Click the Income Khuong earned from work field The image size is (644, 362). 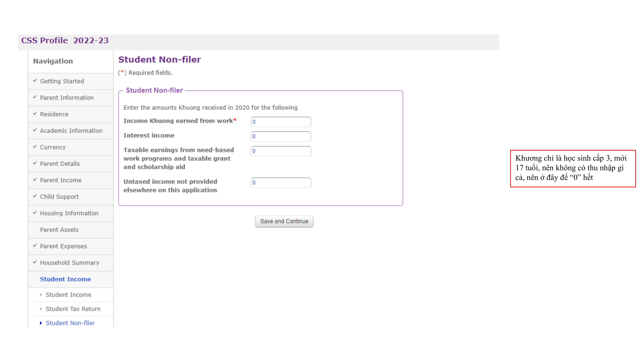(x=281, y=122)
